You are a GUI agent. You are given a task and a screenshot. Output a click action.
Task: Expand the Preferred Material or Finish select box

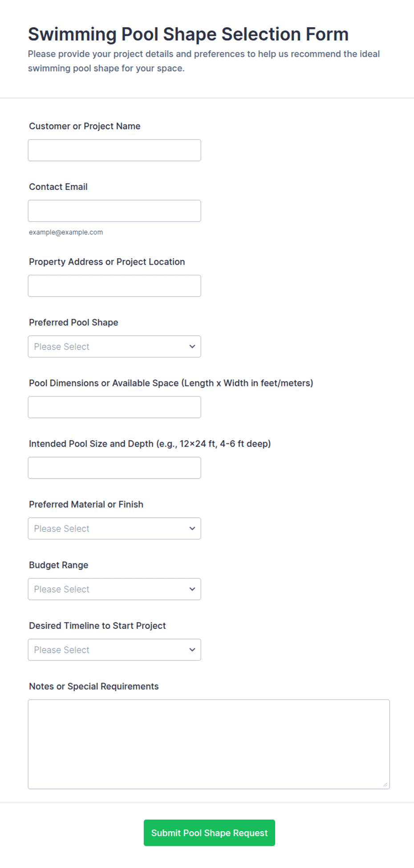(x=114, y=528)
